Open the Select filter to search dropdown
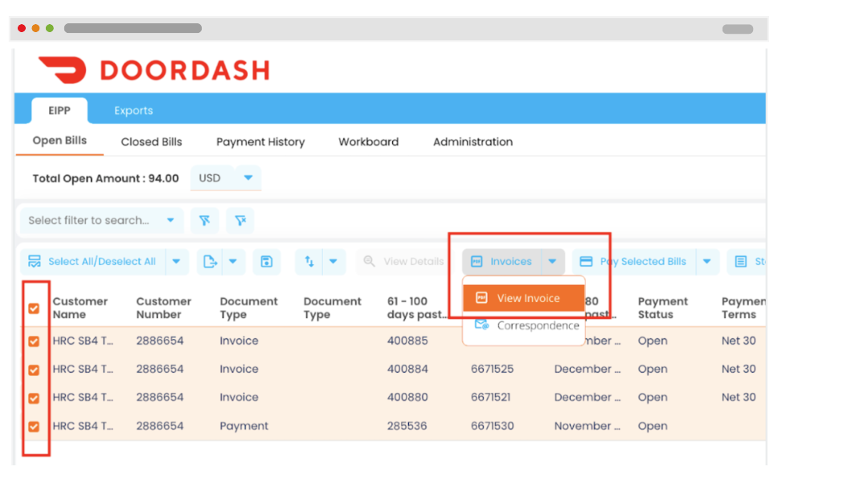Image resolution: width=868 pixels, height=482 pixels. (x=101, y=220)
